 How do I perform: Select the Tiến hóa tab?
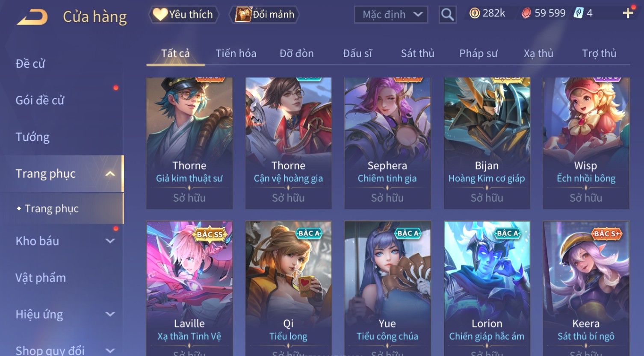(x=236, y=53)
